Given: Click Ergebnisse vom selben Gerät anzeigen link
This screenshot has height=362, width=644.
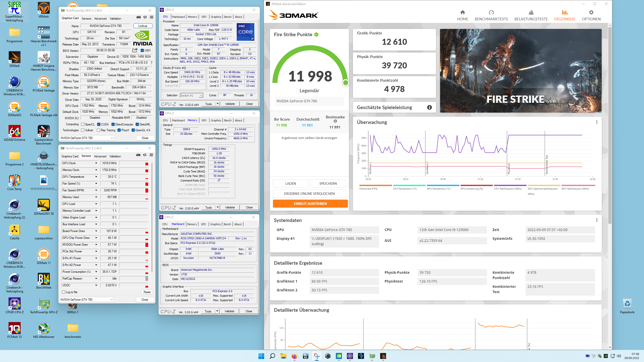Looking at the screenshot, I should point(309,138).
